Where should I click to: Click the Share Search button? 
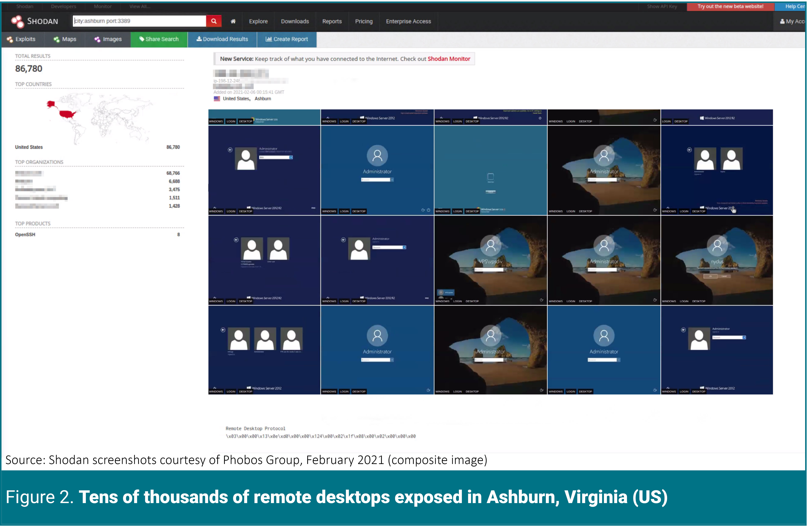tap(160, 40)
